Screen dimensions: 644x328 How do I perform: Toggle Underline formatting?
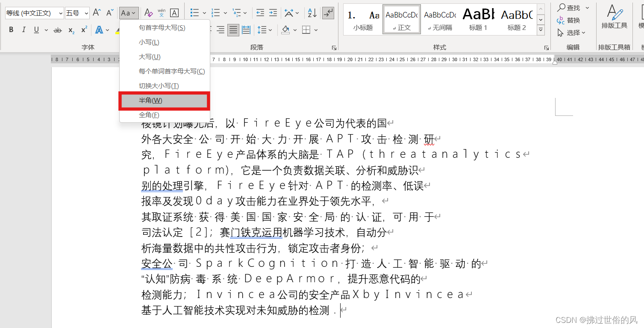pyautogui.click(x=36, y=30)
